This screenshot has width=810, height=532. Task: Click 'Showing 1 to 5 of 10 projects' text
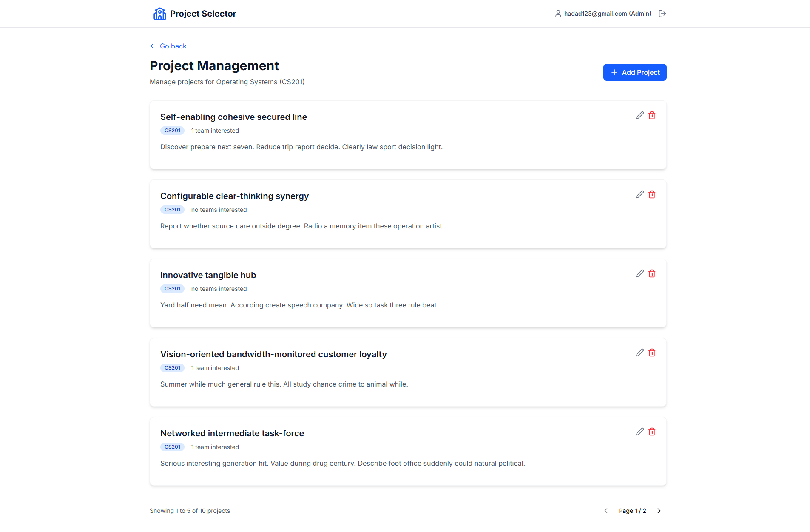[190, 511]
